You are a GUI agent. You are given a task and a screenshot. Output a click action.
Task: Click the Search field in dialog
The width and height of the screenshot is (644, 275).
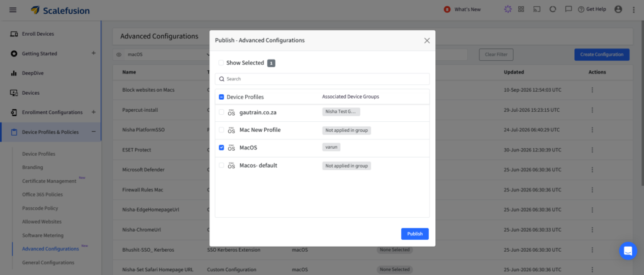[323, 78]
